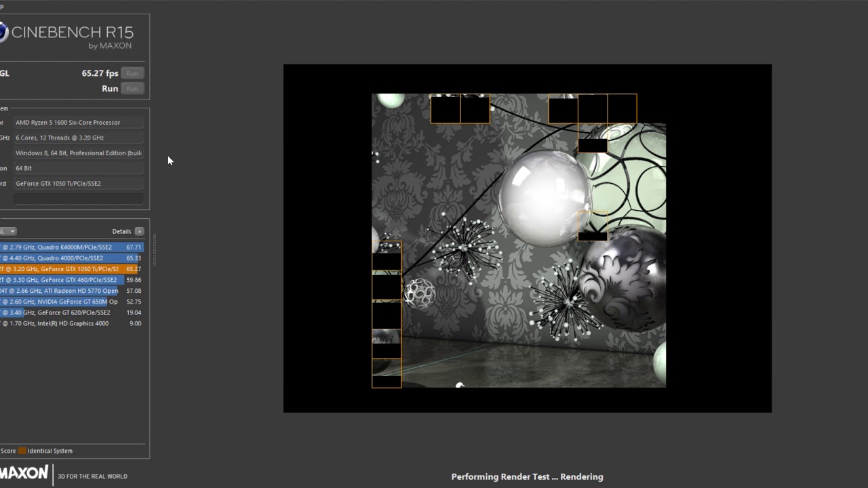Click the 65.27 fps OpenGL score
Screen dimensions: 868x488
click(x=100, y=73)
